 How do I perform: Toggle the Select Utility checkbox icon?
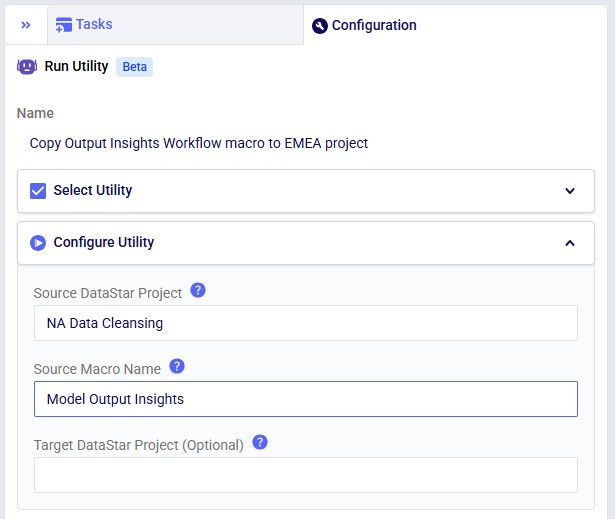(x=38, y=191)
